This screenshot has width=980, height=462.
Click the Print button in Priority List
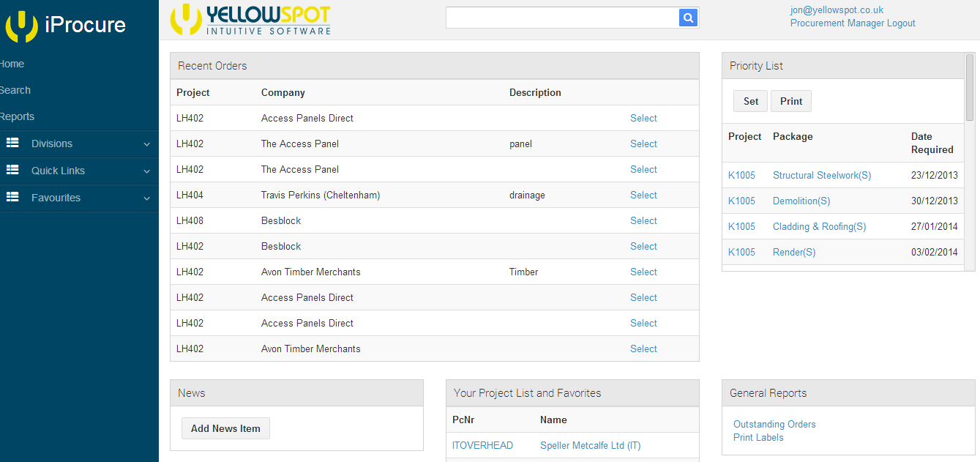(791, 101)
